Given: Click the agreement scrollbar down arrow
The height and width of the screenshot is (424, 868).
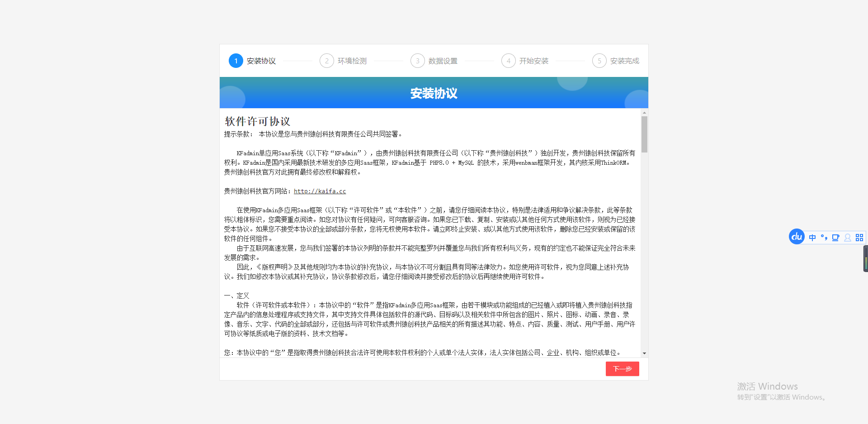Looking at the screenshot, I should (x=644, y=353).
